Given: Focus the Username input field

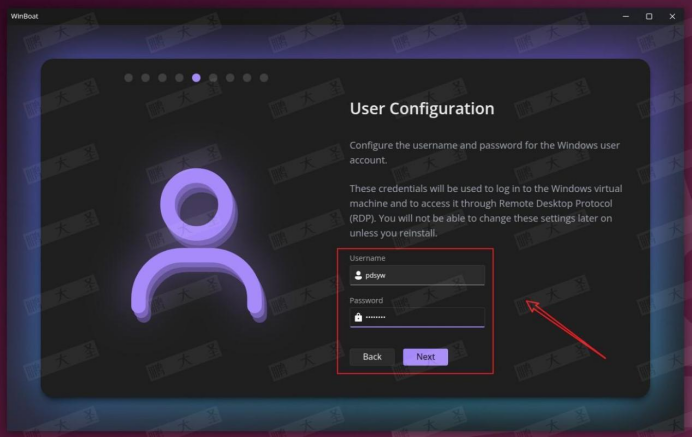Looking at the screenshot, I should point(417,275).
